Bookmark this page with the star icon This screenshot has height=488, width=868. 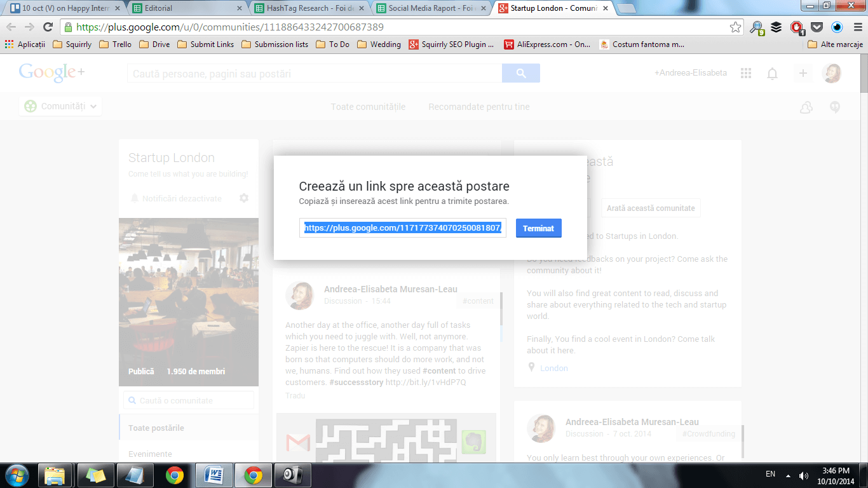tap(735, 27)
